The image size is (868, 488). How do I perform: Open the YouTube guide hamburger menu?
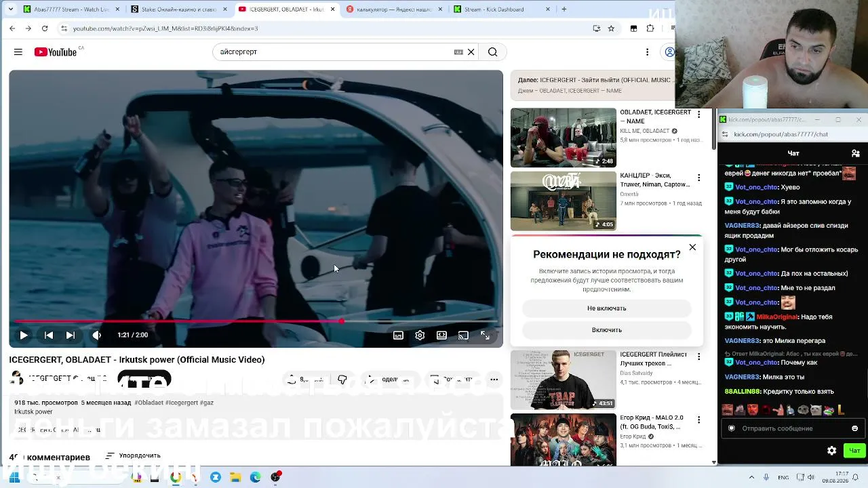pyautogui.click(x=18, y=52)
